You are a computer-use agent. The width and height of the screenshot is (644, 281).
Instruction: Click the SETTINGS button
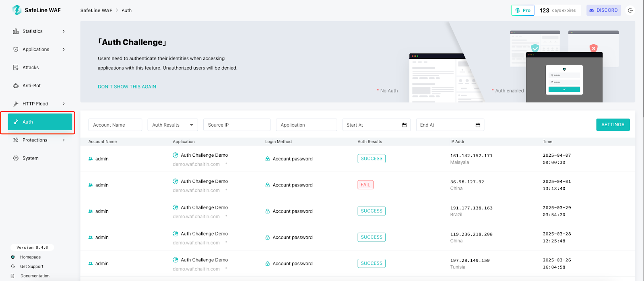613,125
